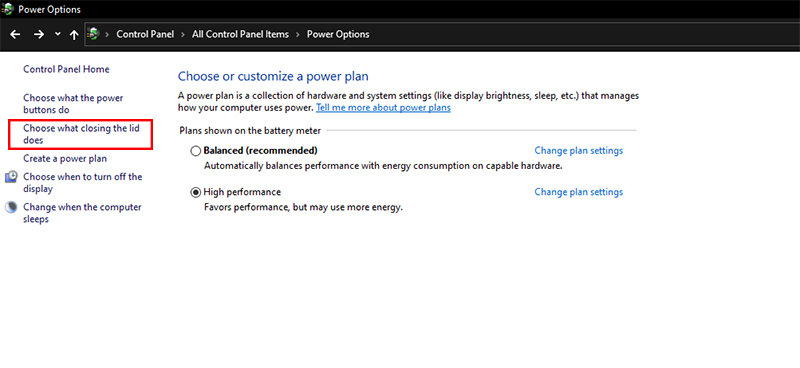Open Tell me more about power plans
This screenshot has height=368, width=800.
[383, 108]
